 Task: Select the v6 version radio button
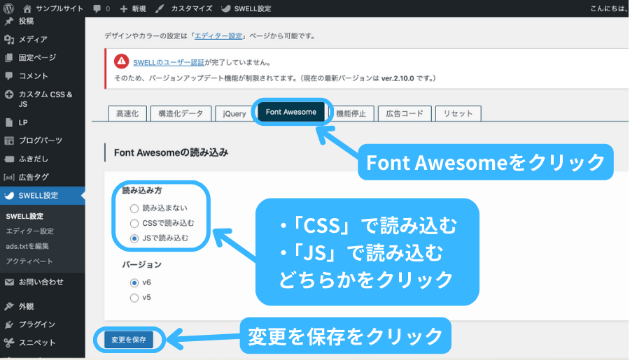pyautogui.click(x=134, y=283)
